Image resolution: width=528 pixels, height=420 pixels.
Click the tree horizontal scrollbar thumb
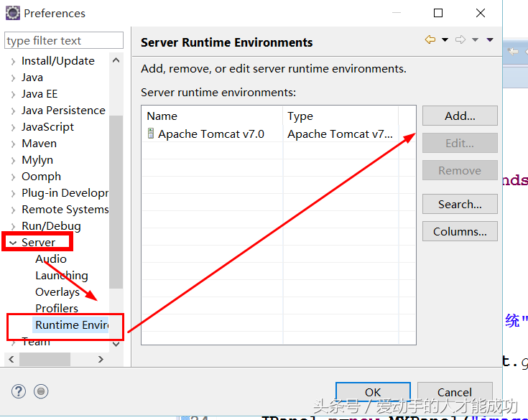[x=45, y=359]
